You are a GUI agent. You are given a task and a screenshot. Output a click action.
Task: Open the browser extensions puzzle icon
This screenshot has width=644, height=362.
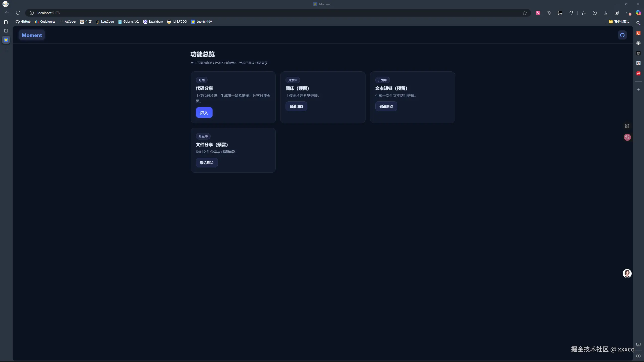point(571,13)
